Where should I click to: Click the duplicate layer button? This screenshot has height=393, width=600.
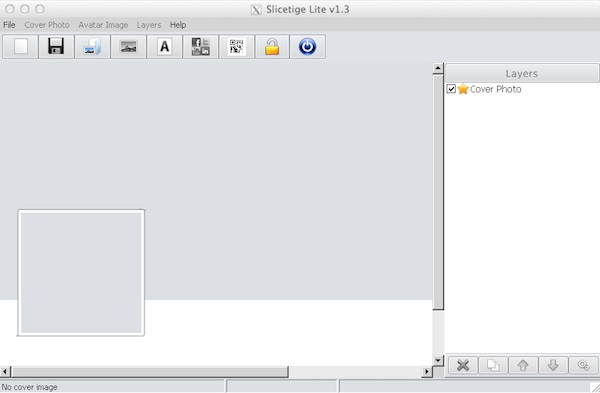[493, 365]
